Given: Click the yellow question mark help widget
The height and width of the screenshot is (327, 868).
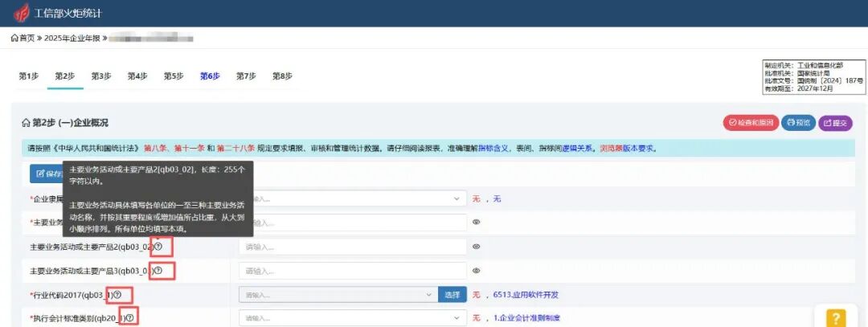Looking at the screenshot, I should pos(836,318).
